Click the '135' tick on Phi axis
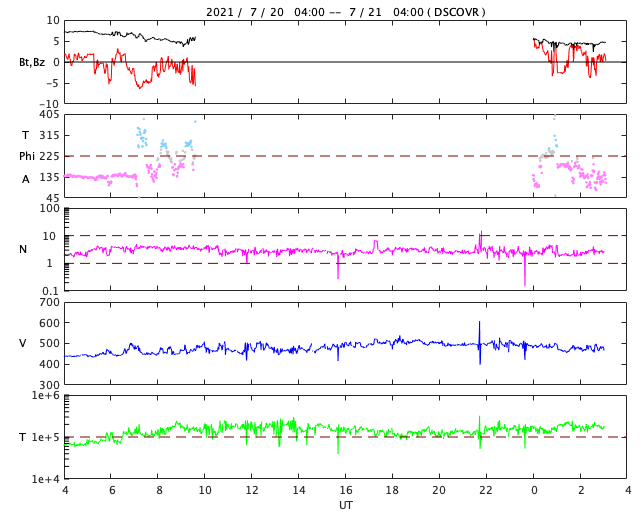640x512 pixels. tap(49, 177)
